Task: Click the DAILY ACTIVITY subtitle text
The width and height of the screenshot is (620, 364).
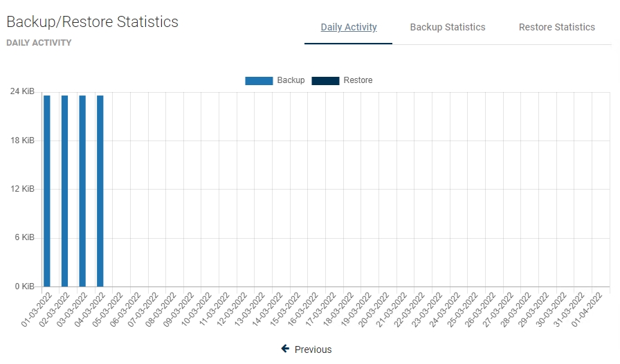Action: (x=39, y=43)
